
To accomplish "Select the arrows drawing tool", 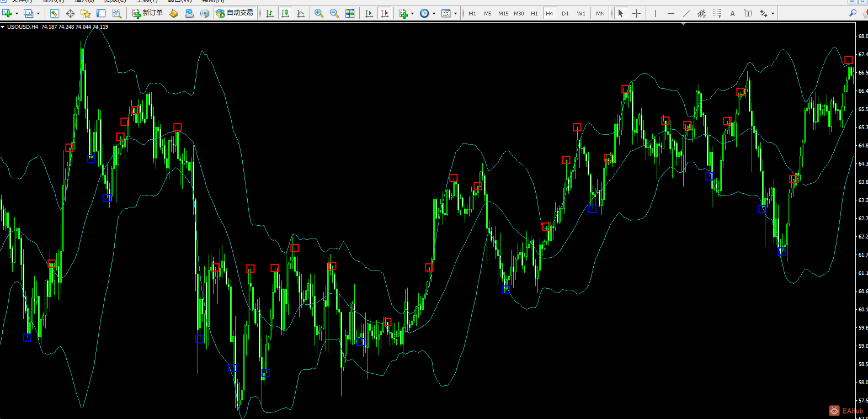I will (x=764, y=13).
